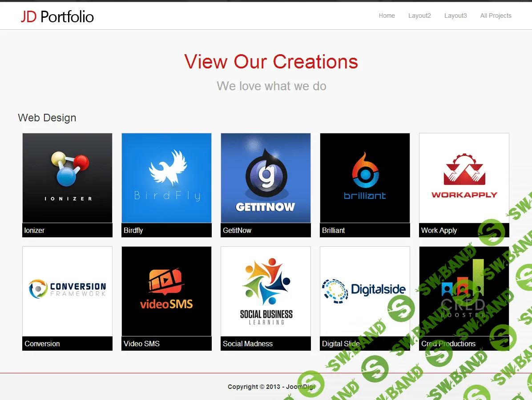532x400 pixels.
Task: View the Digital Slide portfolio item
Action: [x=365, y=291]
